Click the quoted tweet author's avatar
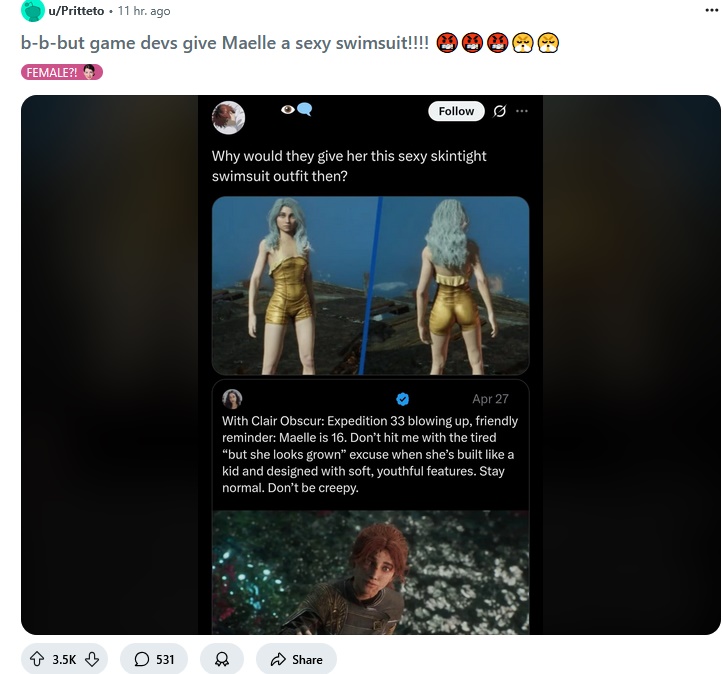This screenshot has width=723, height=674. click(232, 399)
